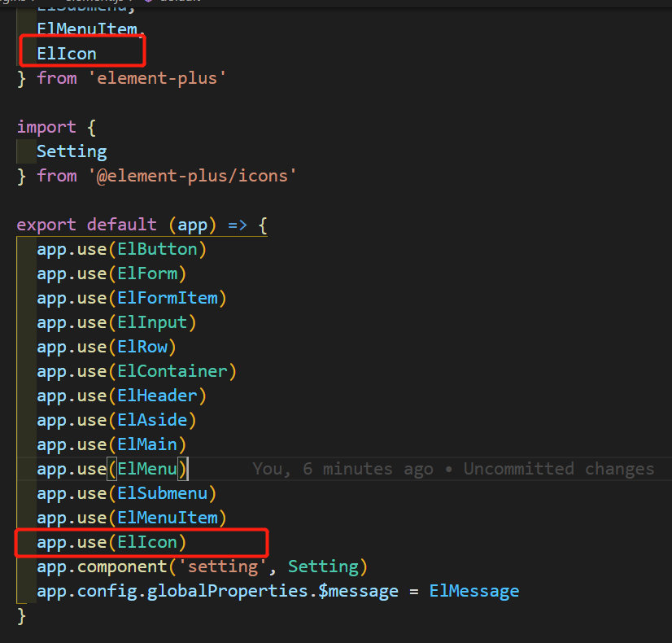
Task: Click the imported "Setting" line under import
Action: click(72, 151)
